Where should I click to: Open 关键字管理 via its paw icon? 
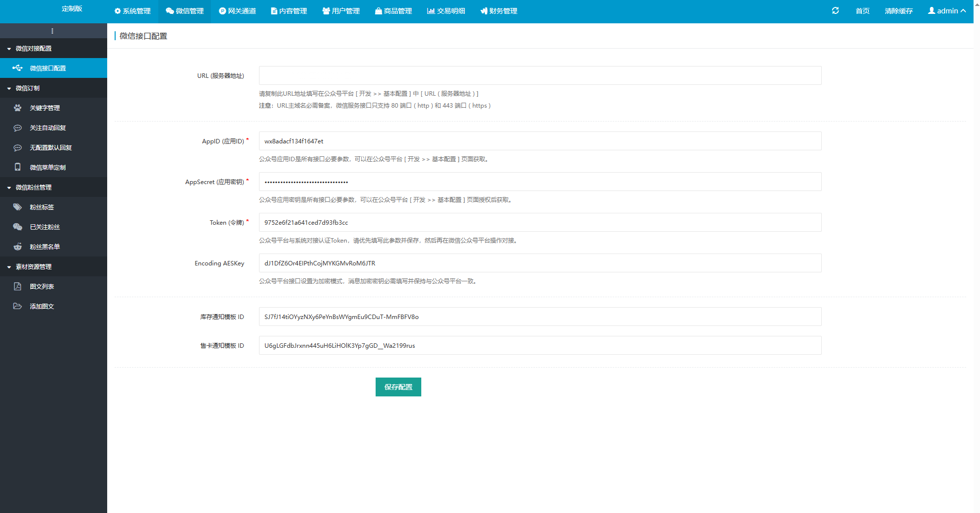[18, 108]
